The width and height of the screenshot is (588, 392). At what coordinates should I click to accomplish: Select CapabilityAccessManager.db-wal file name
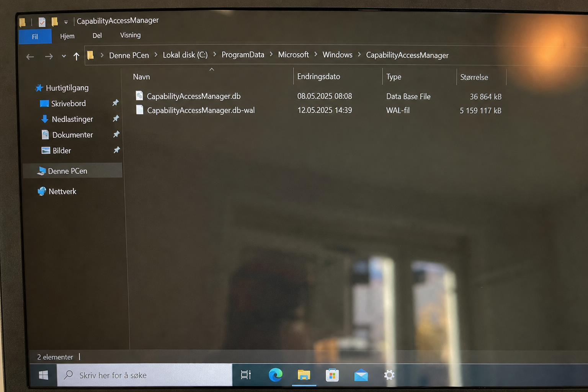pyautogui.click(x=201, y=110)
